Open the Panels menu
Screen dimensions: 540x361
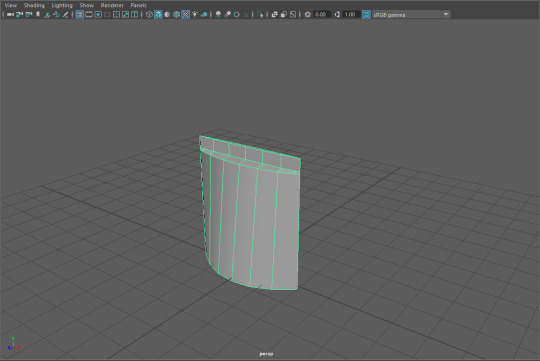pyautogui.click(x=138, y=5)
